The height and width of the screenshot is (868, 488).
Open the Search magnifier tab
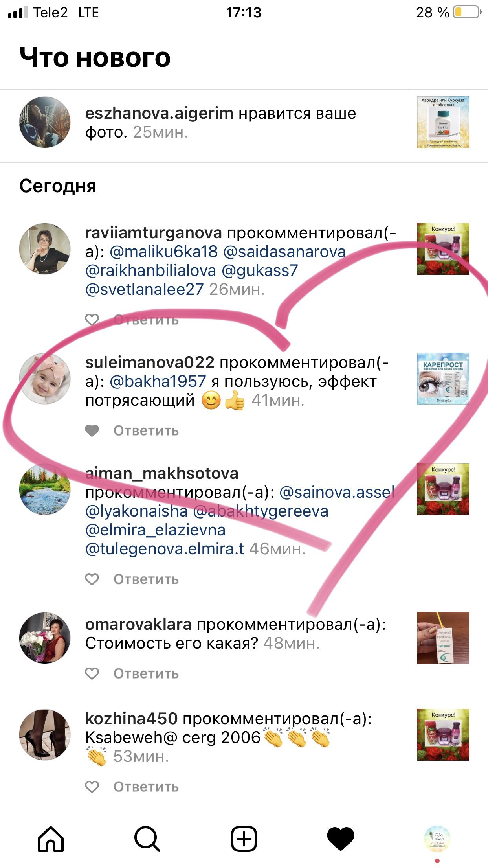147,839
